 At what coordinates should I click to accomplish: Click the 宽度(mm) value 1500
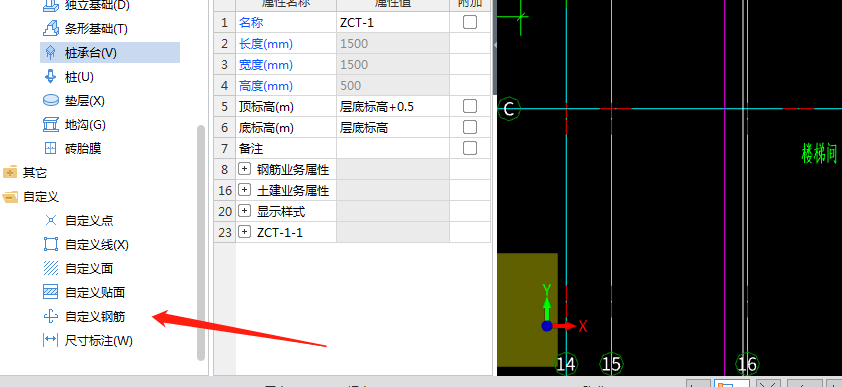click(393, 64)
